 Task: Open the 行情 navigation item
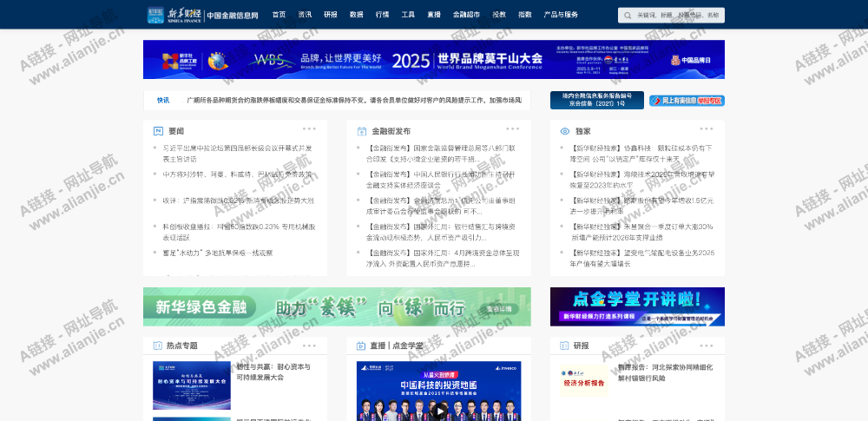(x=382, y=15)
